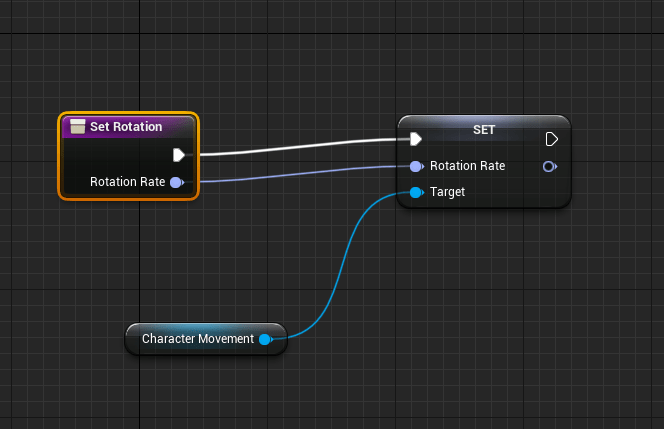Click the Rotation Rate output pin on SET node
This screenshot has height=429, width=664.
pos(549,166)
